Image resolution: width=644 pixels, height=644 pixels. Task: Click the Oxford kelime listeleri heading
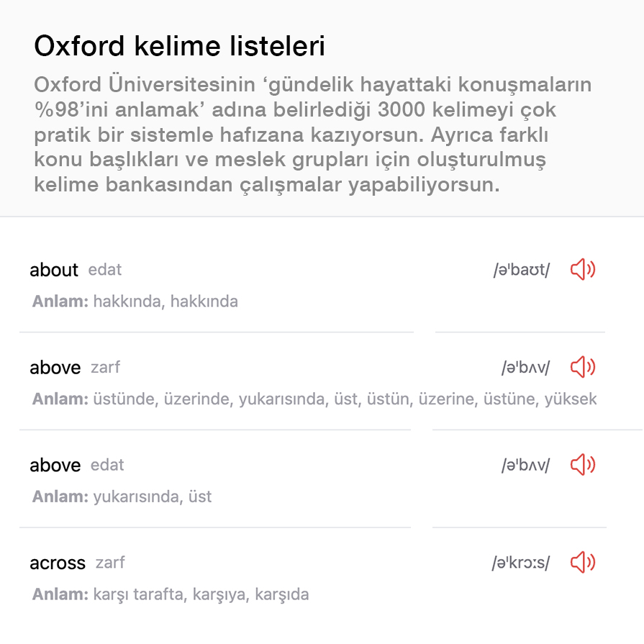[179, 45]
